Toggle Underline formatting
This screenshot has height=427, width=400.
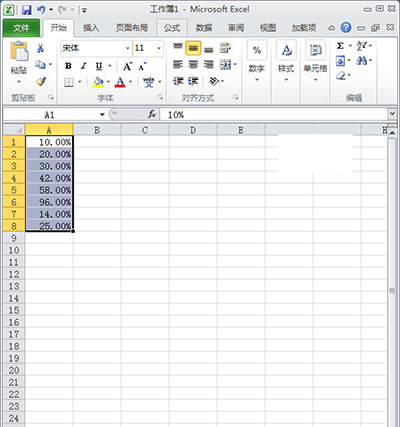point(99,66)
